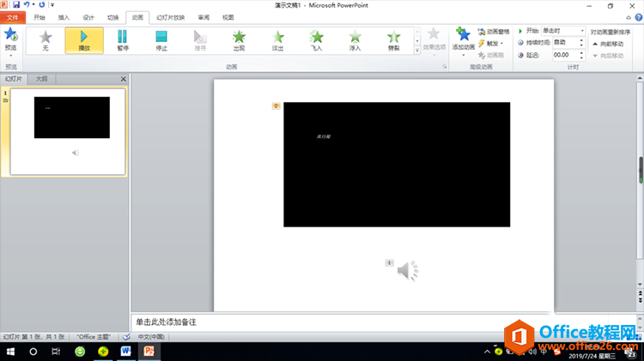Open Word from the Windows taskbar

125,352
